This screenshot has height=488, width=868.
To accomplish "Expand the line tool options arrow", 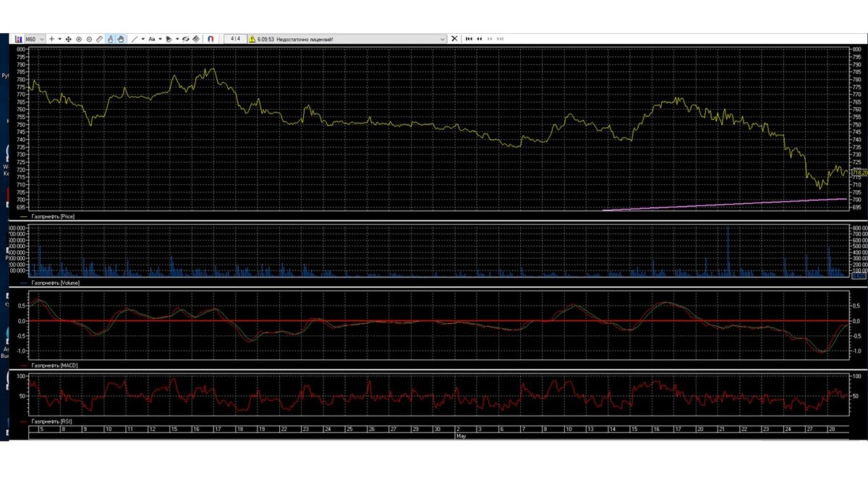I will pos(143,39).
